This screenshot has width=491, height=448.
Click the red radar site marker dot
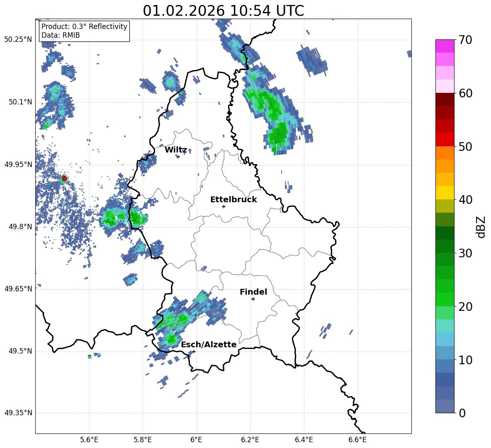[x=64, y=179]
